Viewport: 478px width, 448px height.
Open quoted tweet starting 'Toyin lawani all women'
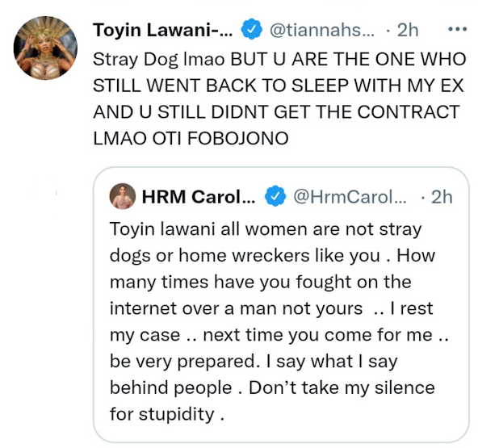(x=281, y=304)
